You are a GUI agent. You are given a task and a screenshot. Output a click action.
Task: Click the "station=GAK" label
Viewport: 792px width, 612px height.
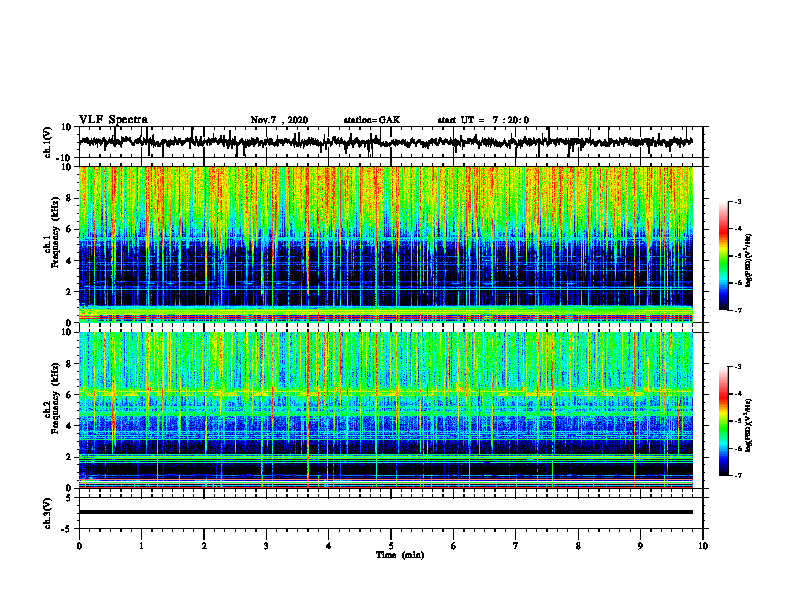coord(372,120)
